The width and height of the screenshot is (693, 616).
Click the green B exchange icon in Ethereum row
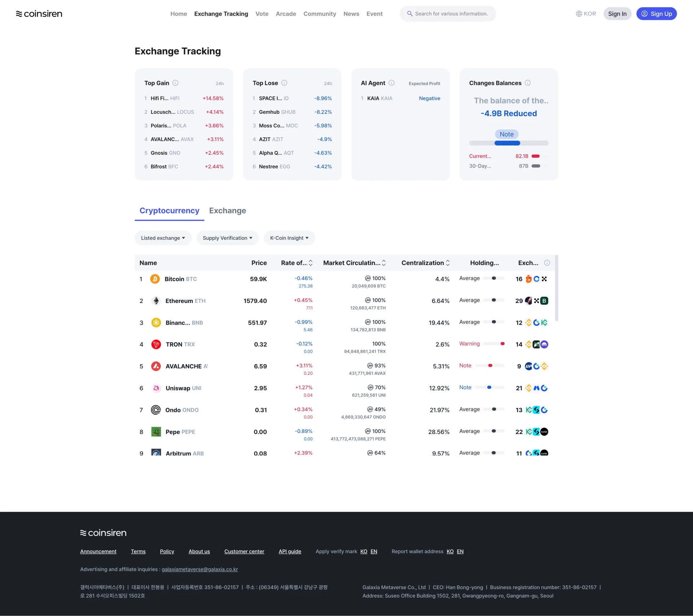pyautogui.click(x=544, y=301)
